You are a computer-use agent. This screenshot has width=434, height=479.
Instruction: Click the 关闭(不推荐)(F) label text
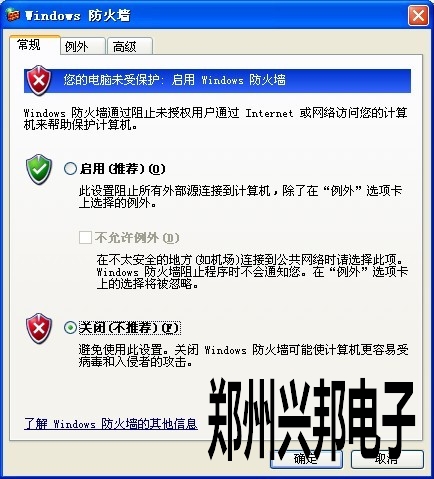[x=130, y=328]
